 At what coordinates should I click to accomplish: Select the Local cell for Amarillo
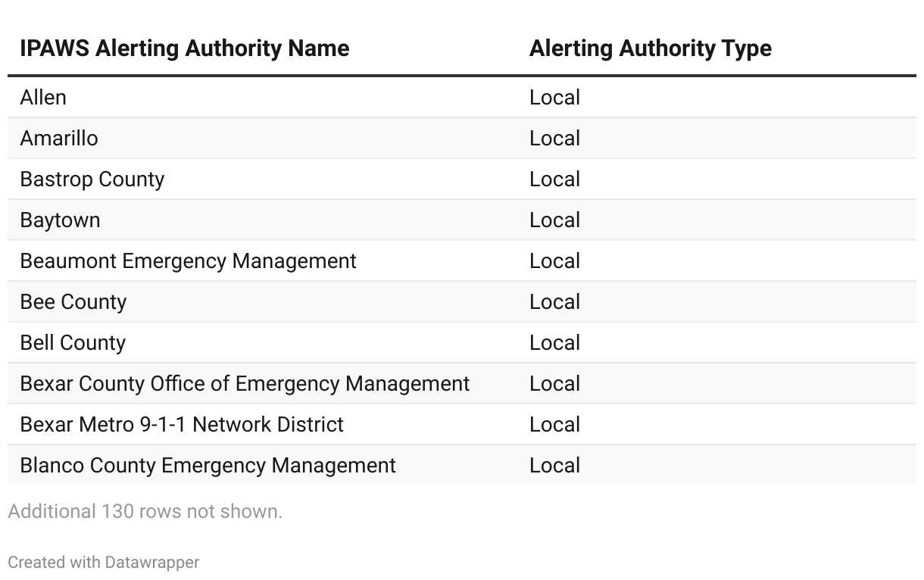point(554,139)
